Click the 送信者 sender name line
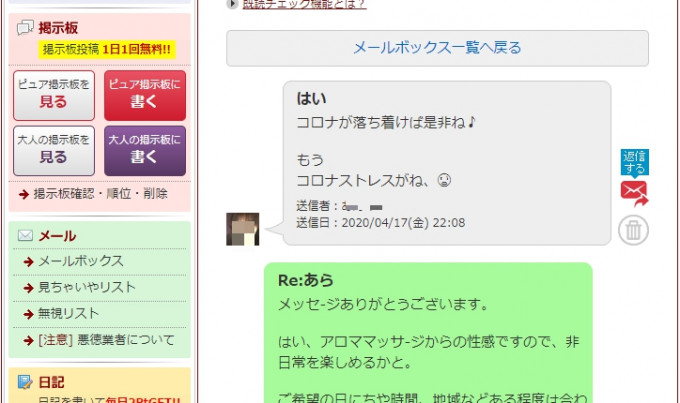The width and height of the screenshot is (680, 403). tap(340, 206)
